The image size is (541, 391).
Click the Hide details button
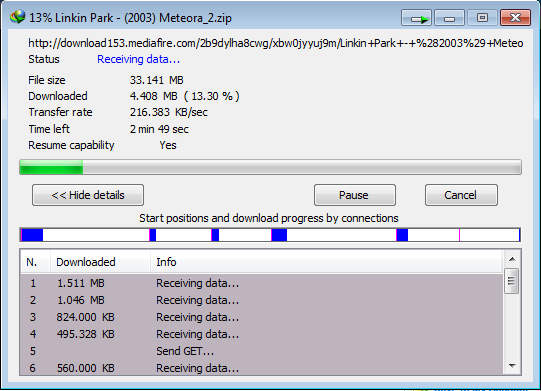[x=88, y=195]
